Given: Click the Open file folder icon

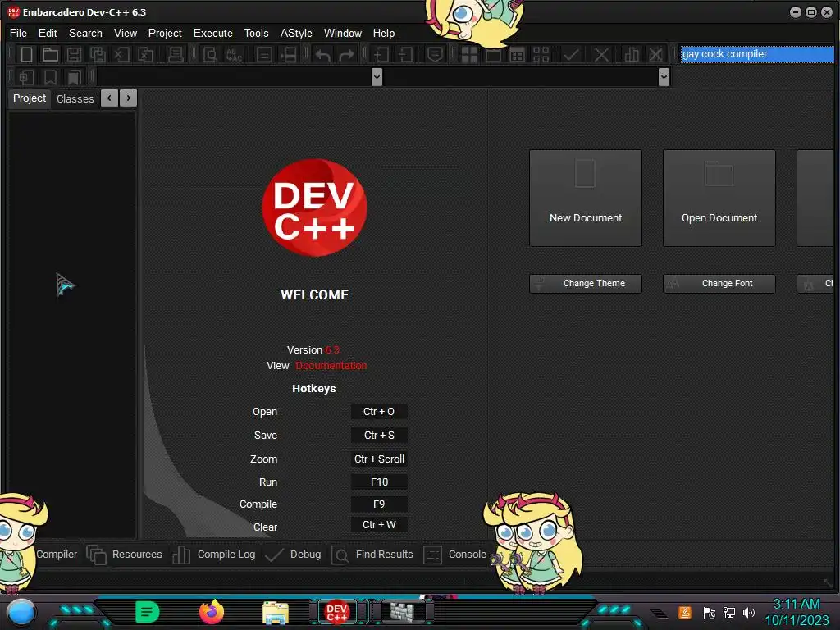Looking at the screenshot, I should click(50, 55).
